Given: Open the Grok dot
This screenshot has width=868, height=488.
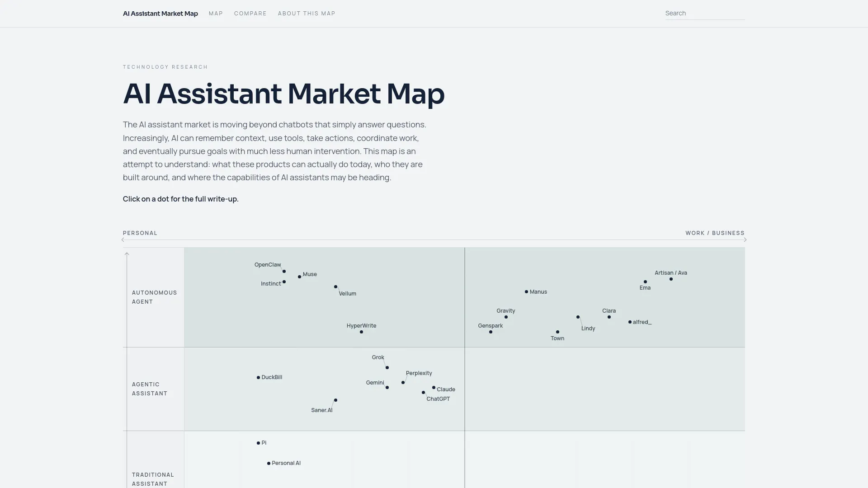Looking at the screenshot, I should click(x=387, y=368).
